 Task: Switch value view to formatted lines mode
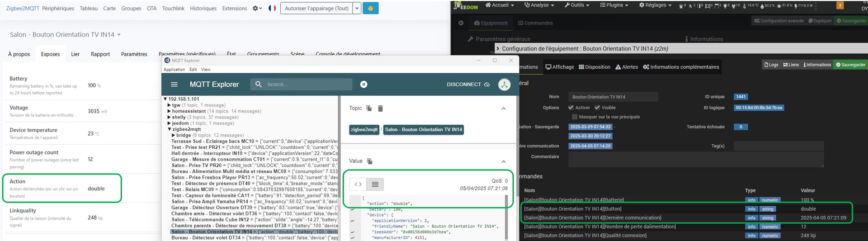pyautogui.click(x=375, y=184)
